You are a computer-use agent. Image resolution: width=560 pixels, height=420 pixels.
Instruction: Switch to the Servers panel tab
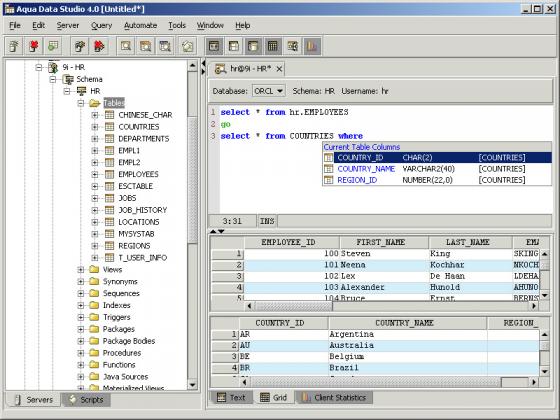point(33,400)
